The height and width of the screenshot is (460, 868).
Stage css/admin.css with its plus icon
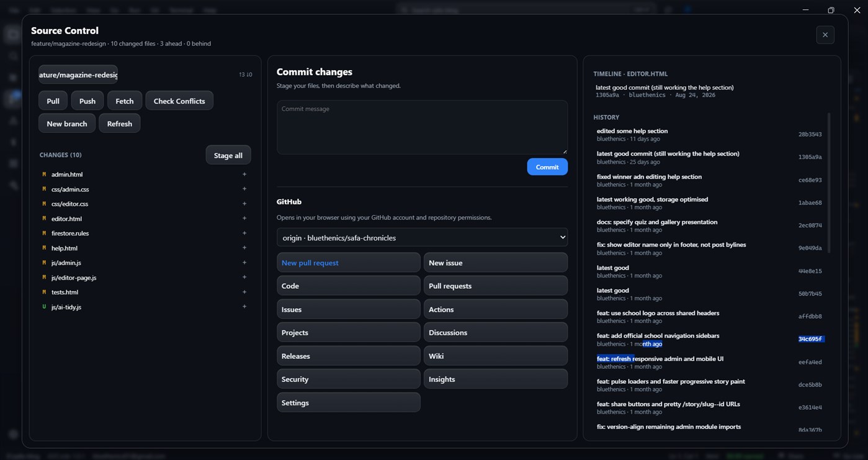coord(244,189)
